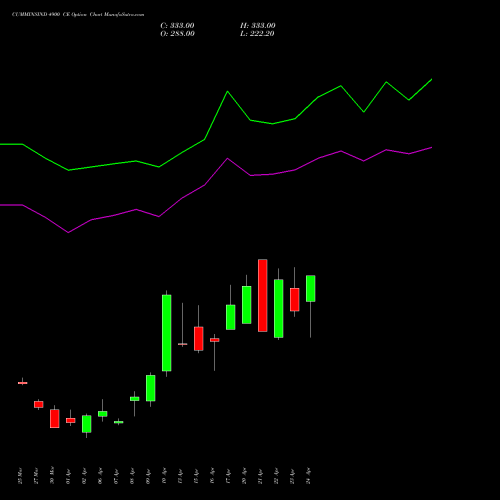This screenshot has width=500, height=500.
Task: Click the 08 Apr date label
Action: 132,476
